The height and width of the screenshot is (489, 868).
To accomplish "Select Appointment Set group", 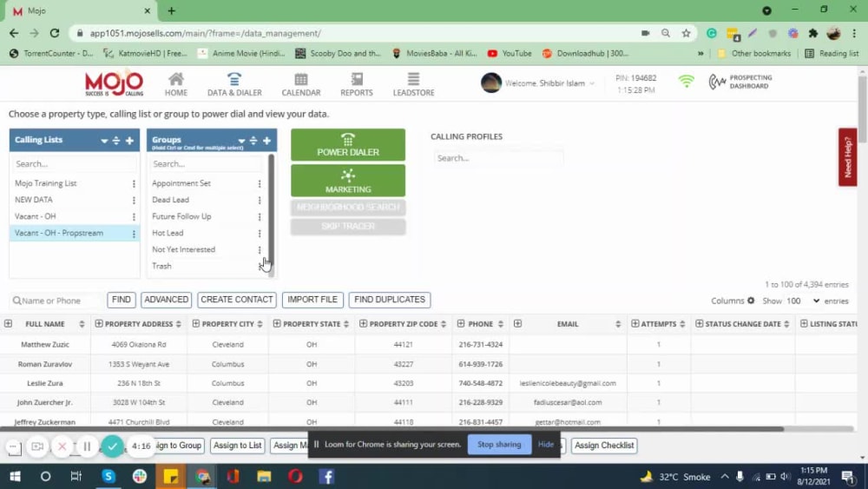I will coord(181,183).
